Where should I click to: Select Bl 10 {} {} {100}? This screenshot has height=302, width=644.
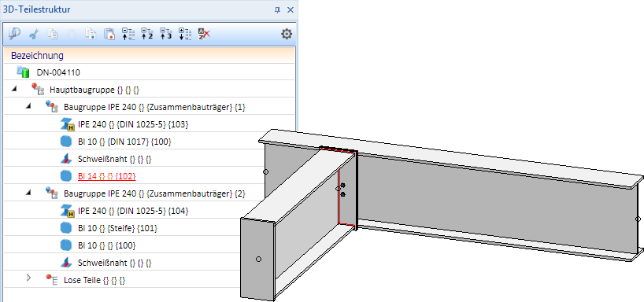pos(107,245)
